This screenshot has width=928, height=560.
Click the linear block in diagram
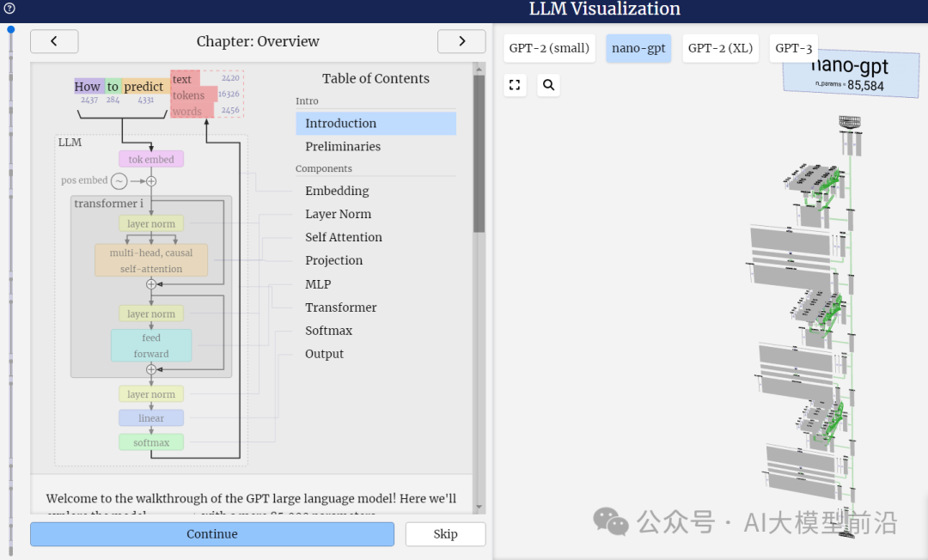point(151,418)
